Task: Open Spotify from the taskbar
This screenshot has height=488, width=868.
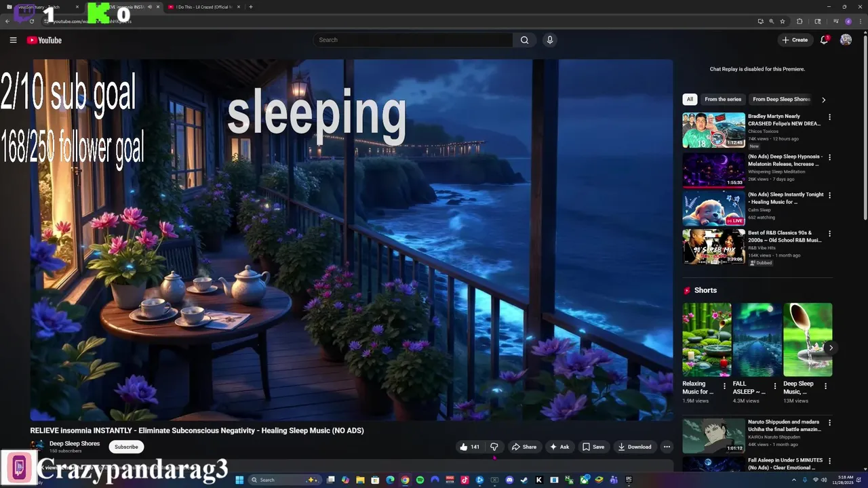Action: (x=420, y=480)
